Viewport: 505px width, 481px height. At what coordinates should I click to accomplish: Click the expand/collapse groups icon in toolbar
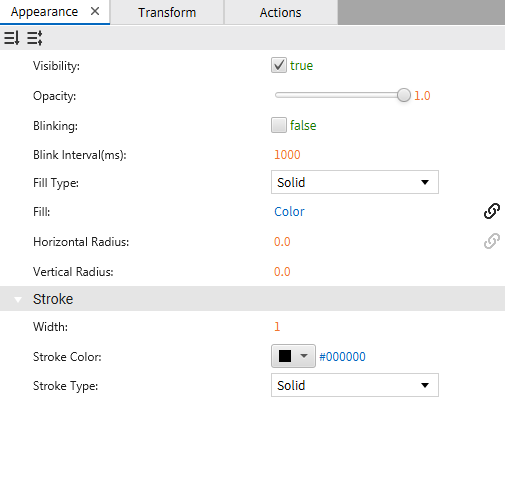point(35,38)
